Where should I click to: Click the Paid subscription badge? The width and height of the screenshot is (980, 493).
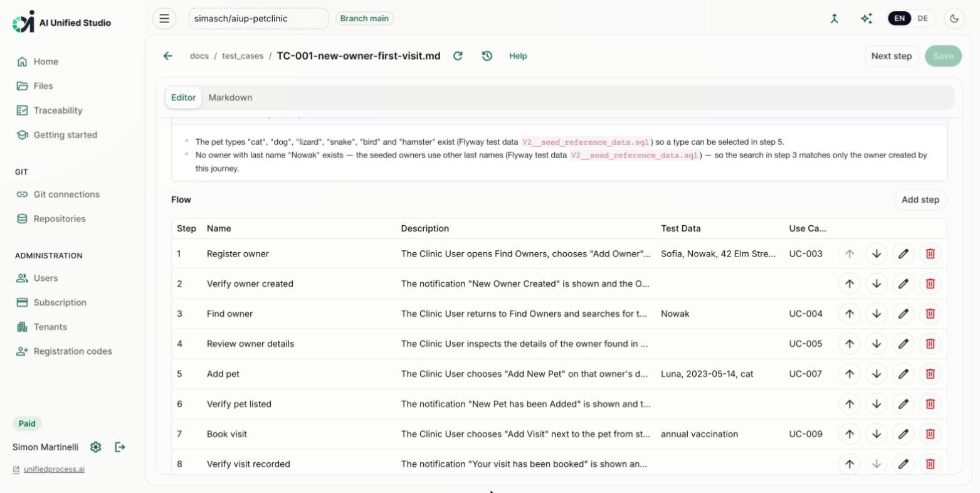point(27,423)
